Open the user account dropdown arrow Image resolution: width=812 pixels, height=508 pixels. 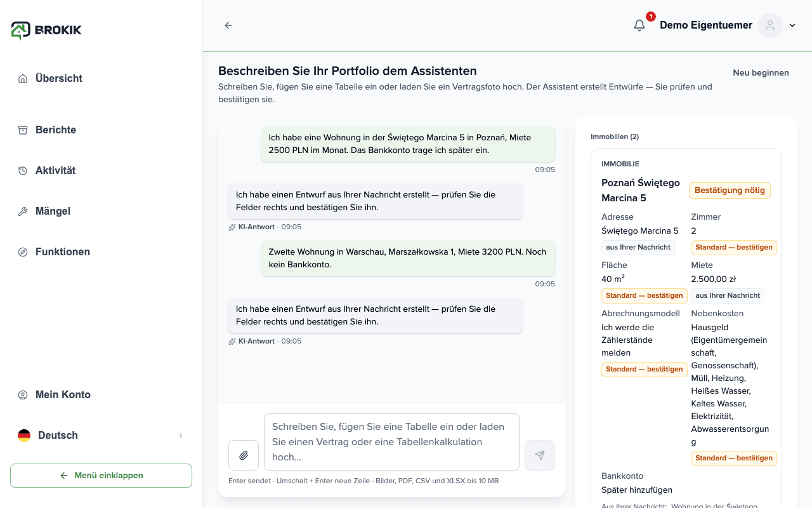[792, 25]
